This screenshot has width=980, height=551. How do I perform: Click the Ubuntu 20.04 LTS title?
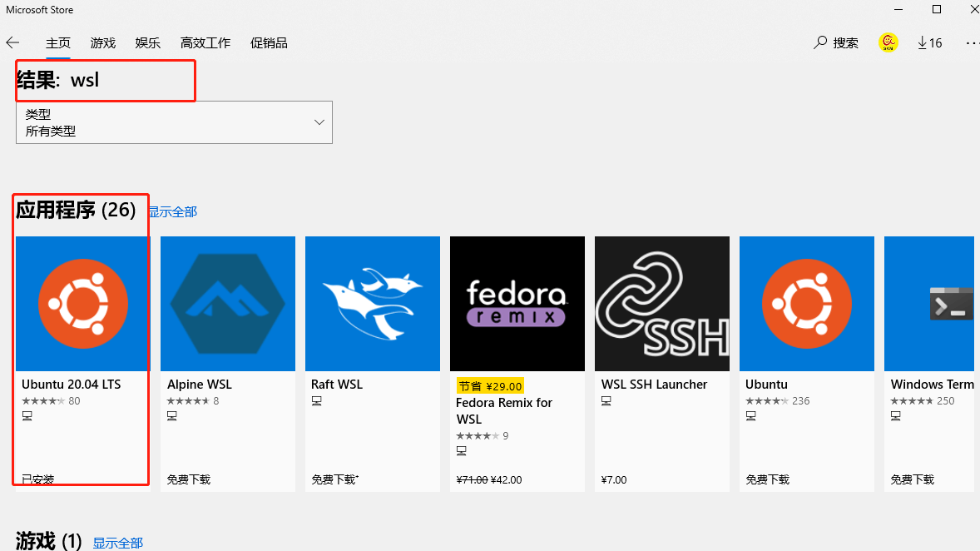[72, 385]
